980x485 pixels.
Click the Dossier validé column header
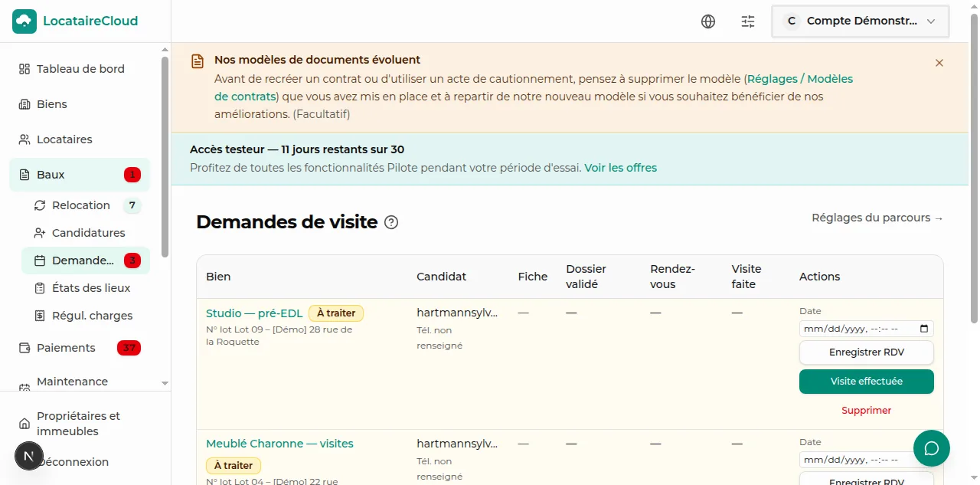[x=586, y=277]
